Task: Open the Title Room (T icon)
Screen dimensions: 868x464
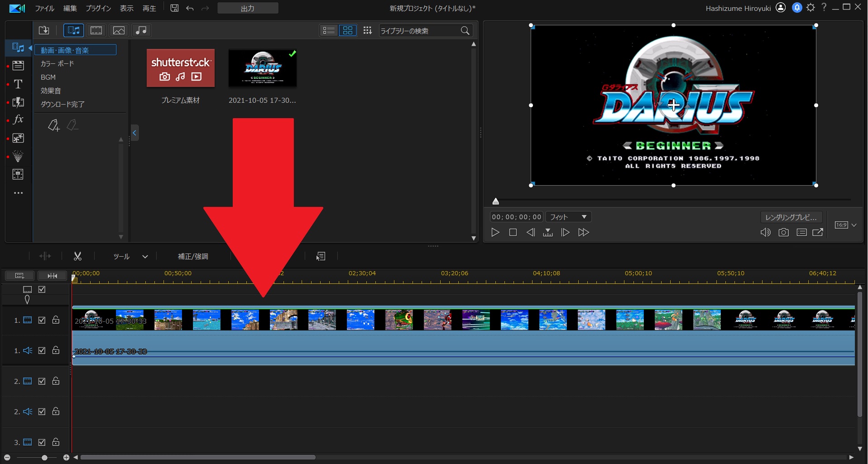Action: [18, 84]
